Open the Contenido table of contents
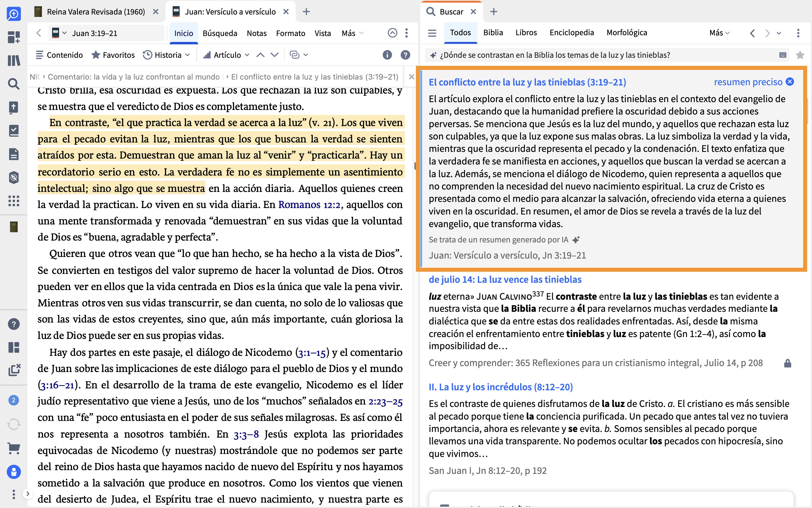 coord(59,55)
